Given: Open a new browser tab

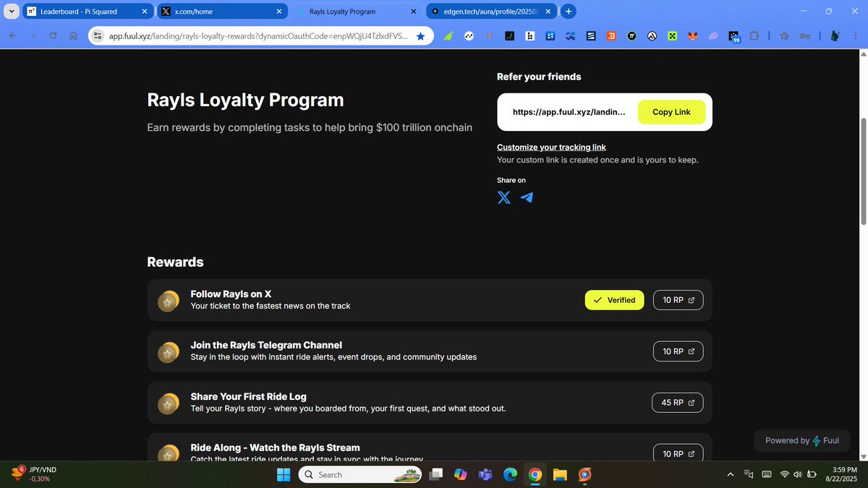Looking at the screenshot, I should point(569,12).
